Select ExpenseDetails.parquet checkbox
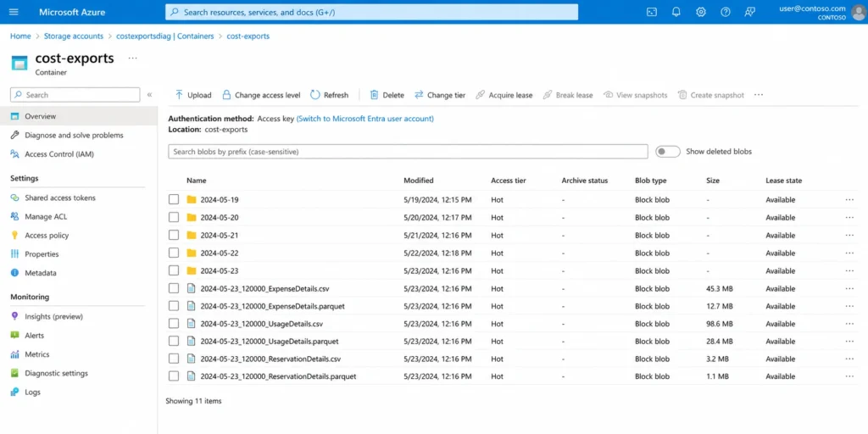This screenshot has width=868, height=434. [174, 305]
